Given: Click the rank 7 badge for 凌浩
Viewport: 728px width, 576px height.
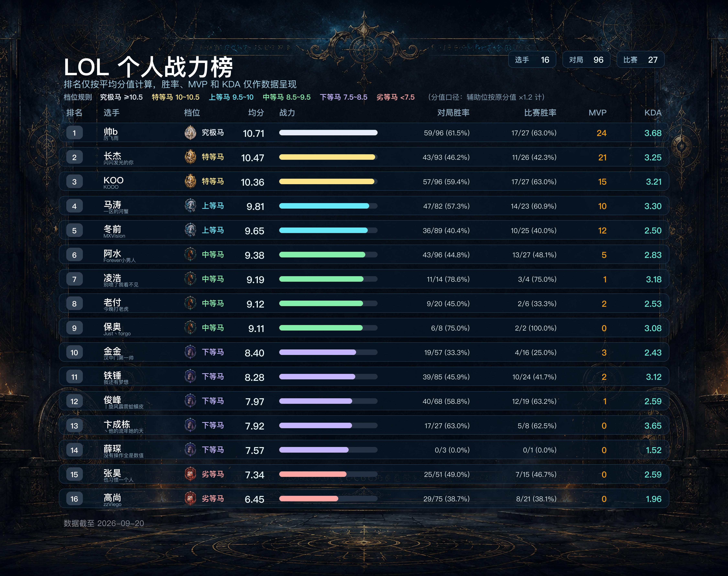Looking at the screenshot, I should click(x=74, y=279).
